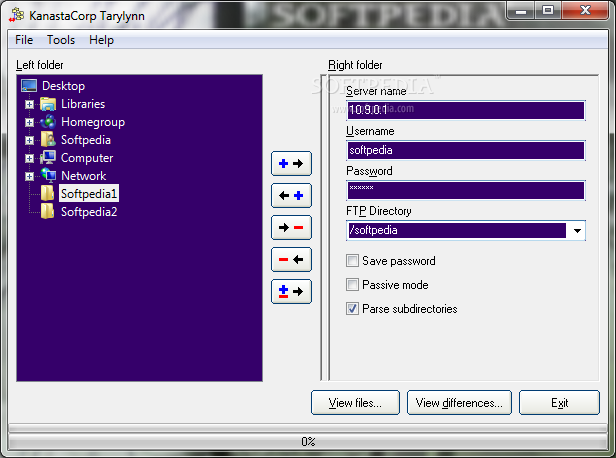Minimize the KanastaCorp Tarylynn window

pyautogui.click(x=521, y=11)
